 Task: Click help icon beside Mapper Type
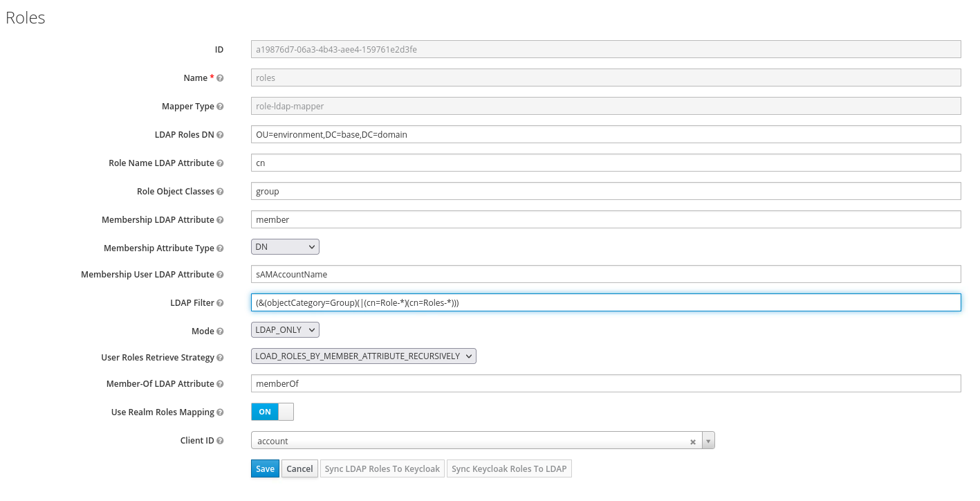(x=220, y=107)
